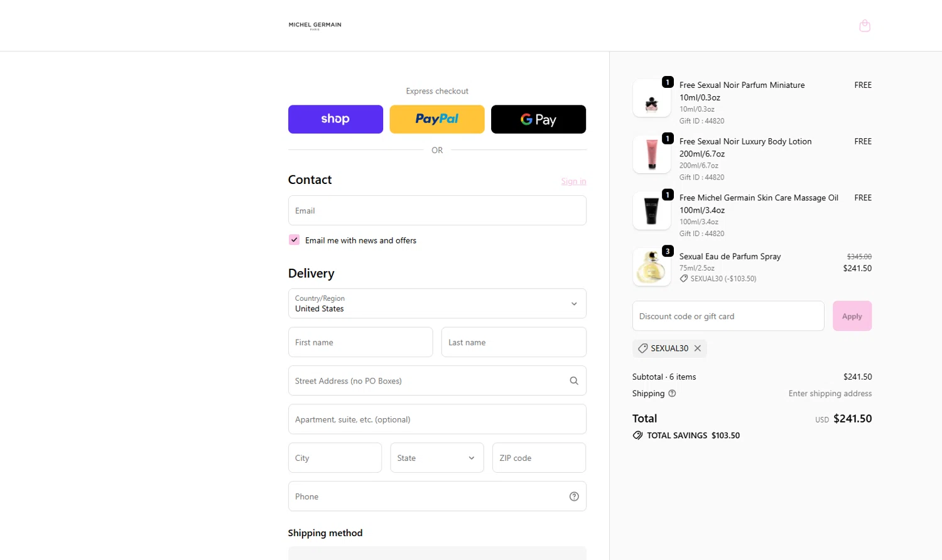The image size is (942, 560).
Task: Remove the SEXUAL30 discount code
Action: (698, 348)
